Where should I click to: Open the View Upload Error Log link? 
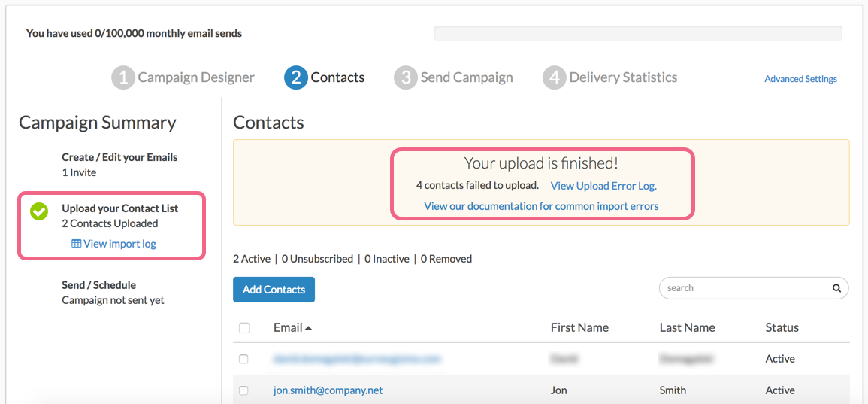pos(603,186)
